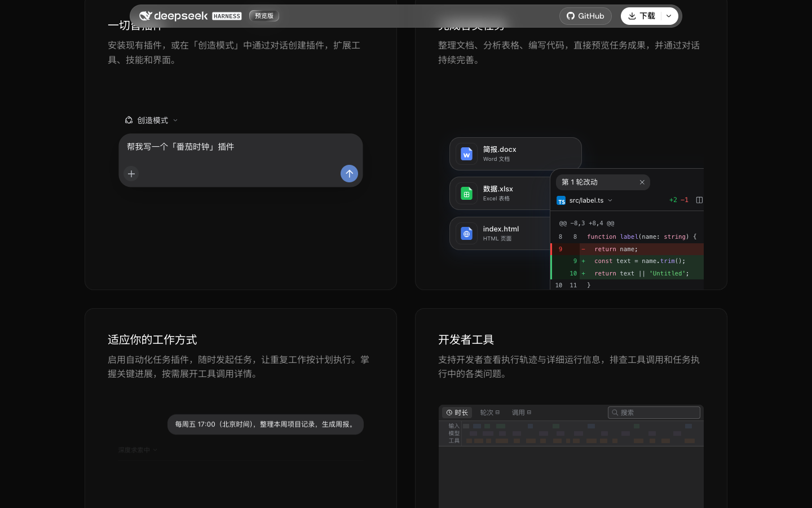This screenshot has width=812, height=508.
Task: Expand the 深度求索中 status chevron
Action: click(x=155, y=450)
